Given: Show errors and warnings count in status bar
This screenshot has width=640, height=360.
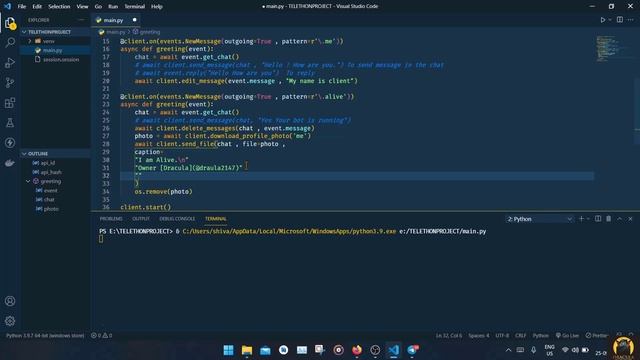Looking at the screenshot, I should point(101,336).
